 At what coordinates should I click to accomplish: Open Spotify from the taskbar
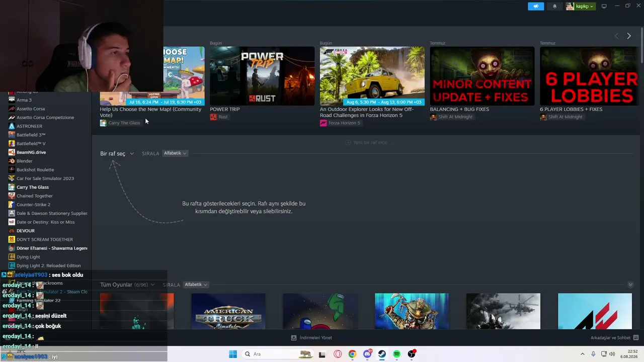pos(396,354)
